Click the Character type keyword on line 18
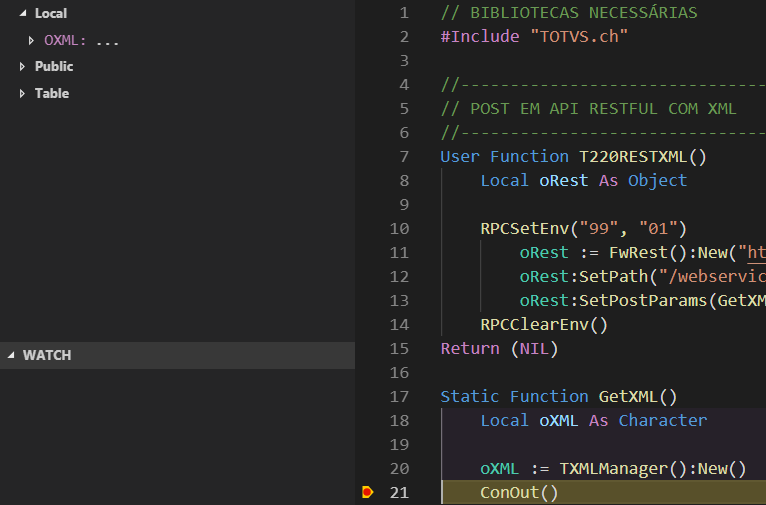This screenshot has width=766, height=505. (663, 421)
